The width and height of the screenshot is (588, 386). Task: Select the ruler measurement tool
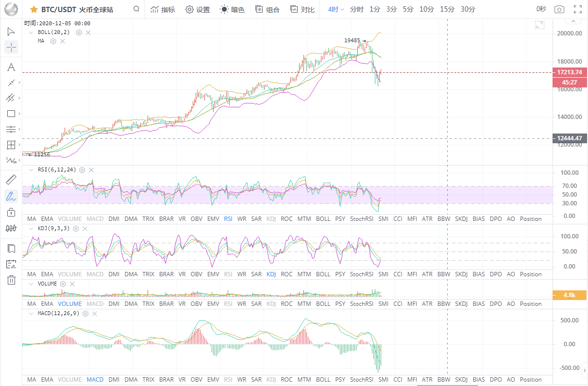point(11,180)
